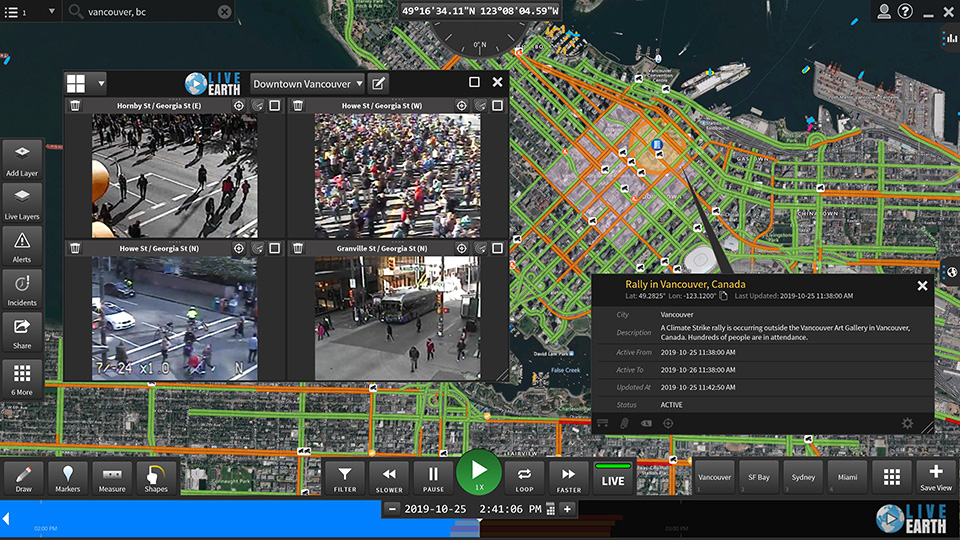The height and width of the screenshot is (540, 960).
Task: Toggle Loop playback
Action: 524,478
